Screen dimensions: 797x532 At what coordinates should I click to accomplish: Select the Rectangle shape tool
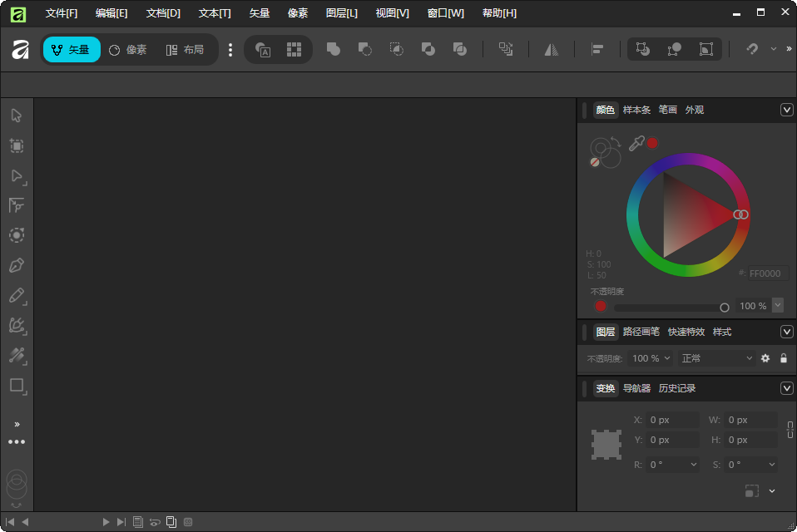17,386
